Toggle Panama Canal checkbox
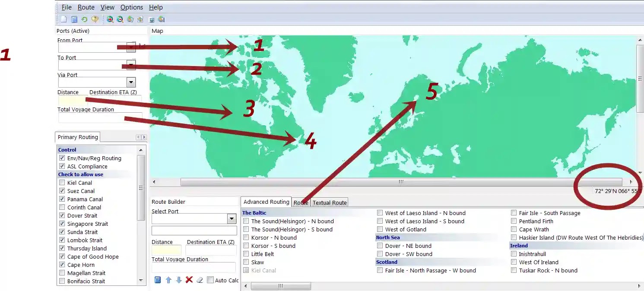644x291 pixels. pos(62,199)
